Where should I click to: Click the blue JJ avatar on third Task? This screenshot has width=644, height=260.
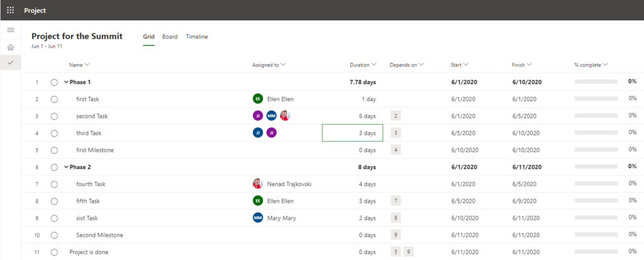(257, 133)
